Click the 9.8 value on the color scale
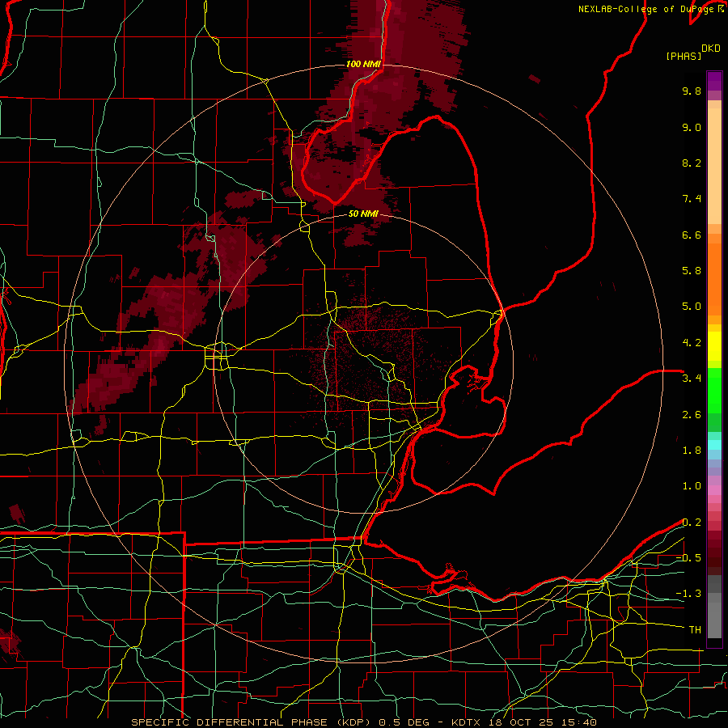Viewport: 728px width, 728px height. click(x=692, y=91)
